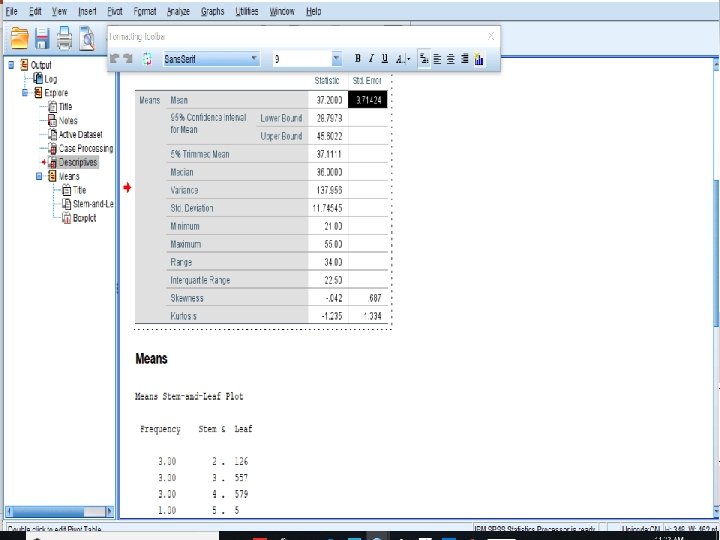The image size is (720, 540).
Task: Open the Pivot menu
Action: coord(115,11)
